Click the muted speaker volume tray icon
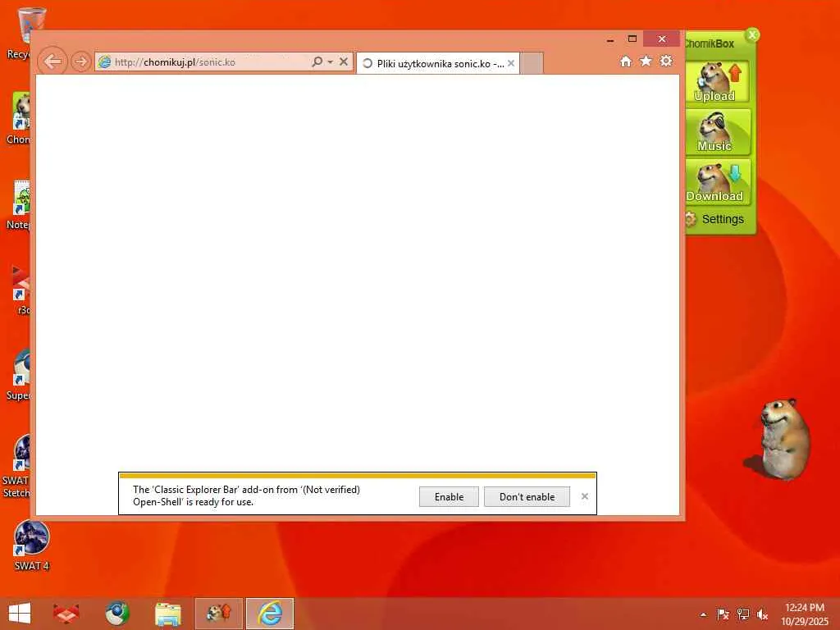Viewport: 840px width, 630px height. pyautogui.click(x=762, y=614)
